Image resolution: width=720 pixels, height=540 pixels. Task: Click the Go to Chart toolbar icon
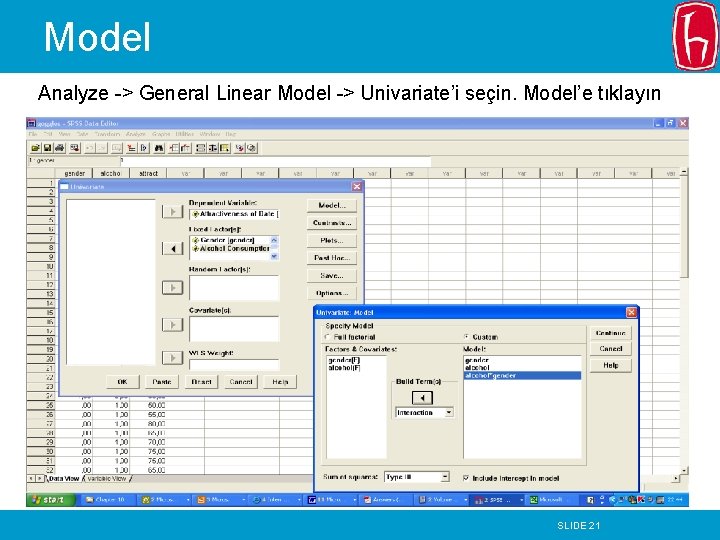(x=117, y=148)
